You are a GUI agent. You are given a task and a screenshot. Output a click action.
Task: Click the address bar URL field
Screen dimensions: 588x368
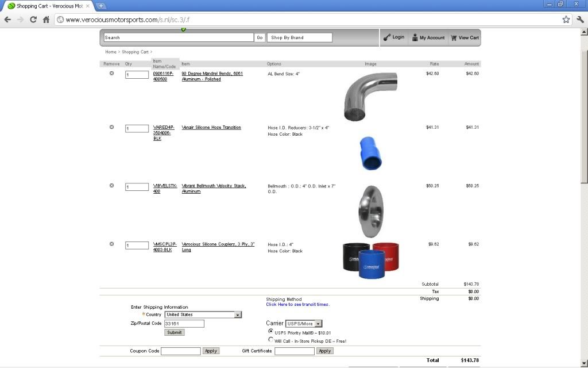pyautogui.click(x=311, y=20)
